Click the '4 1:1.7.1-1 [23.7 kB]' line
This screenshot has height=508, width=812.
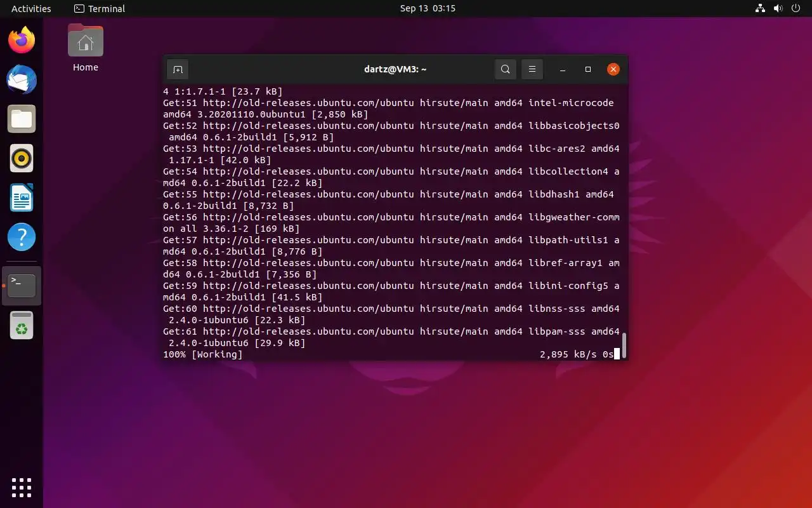[223, 91]
